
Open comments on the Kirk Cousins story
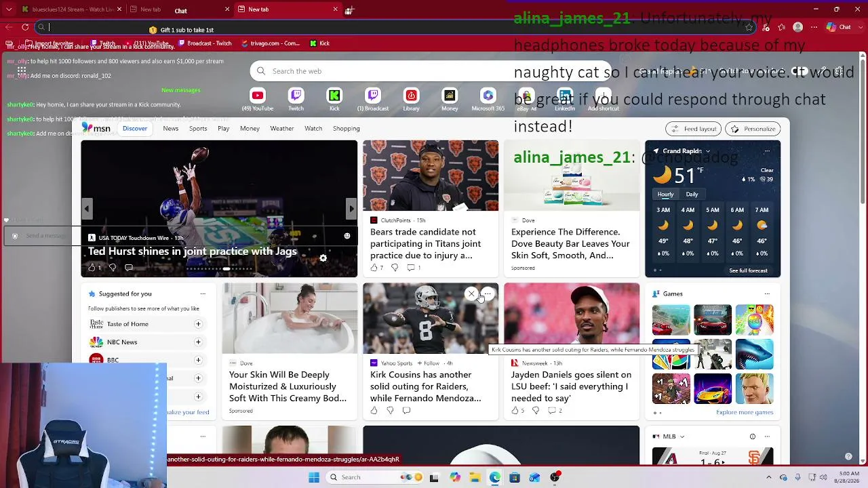coord(406,410)
